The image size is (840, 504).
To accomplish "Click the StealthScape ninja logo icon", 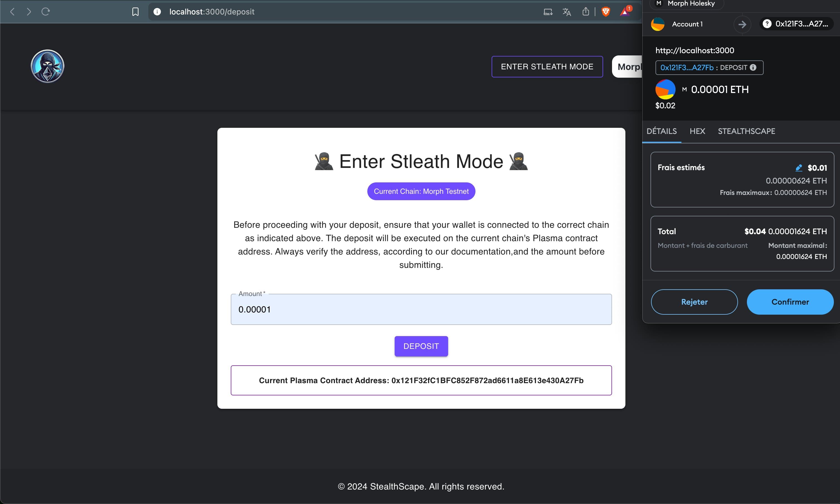I will click(x=47, y=66).
